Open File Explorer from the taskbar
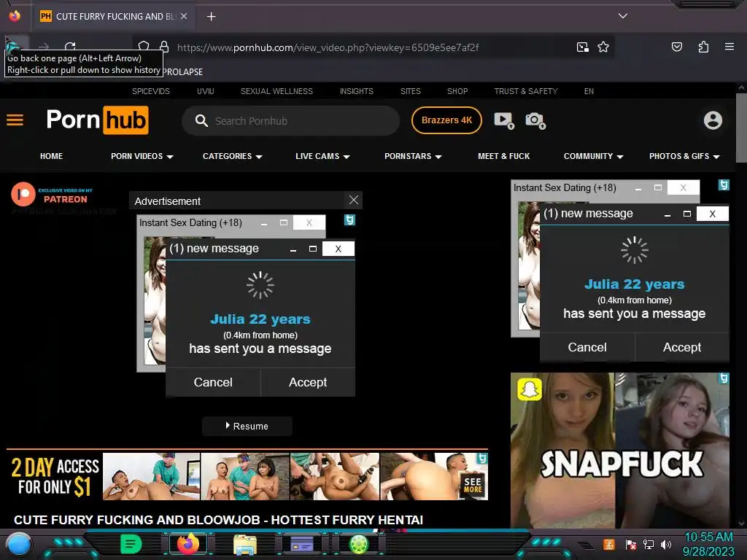 coord(245,544)
